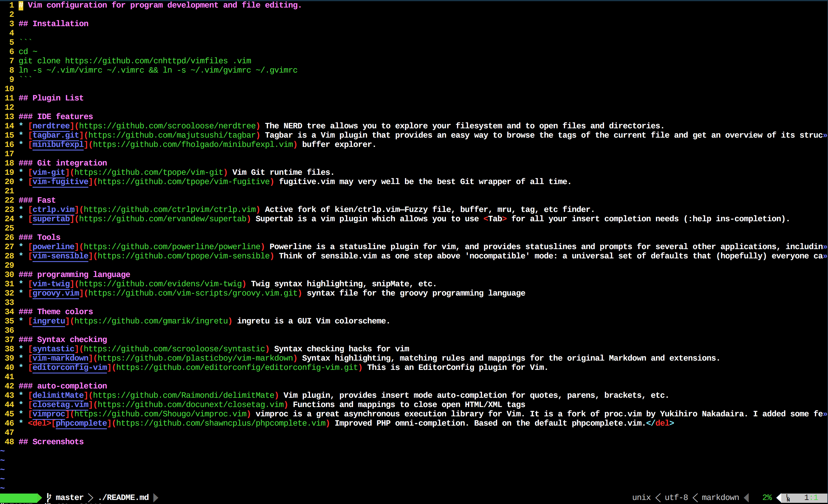Click the truncation marker on line 27

coord(825,247)
